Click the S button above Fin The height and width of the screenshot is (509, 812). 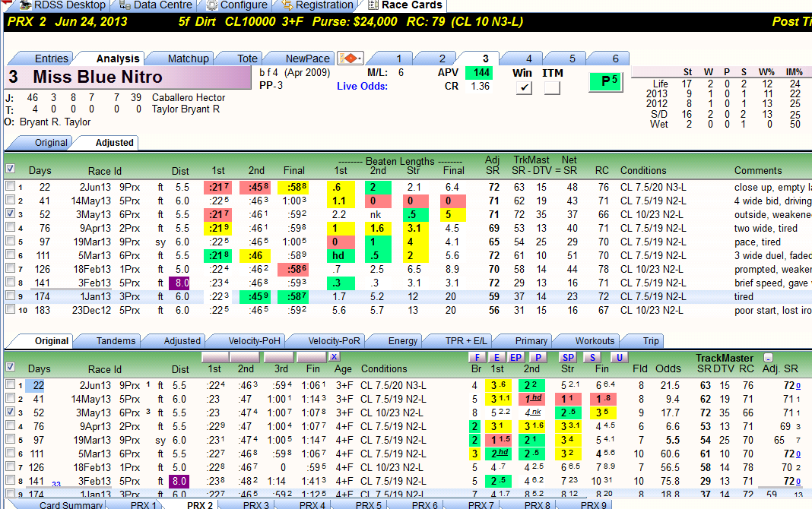tap(592, 357)
